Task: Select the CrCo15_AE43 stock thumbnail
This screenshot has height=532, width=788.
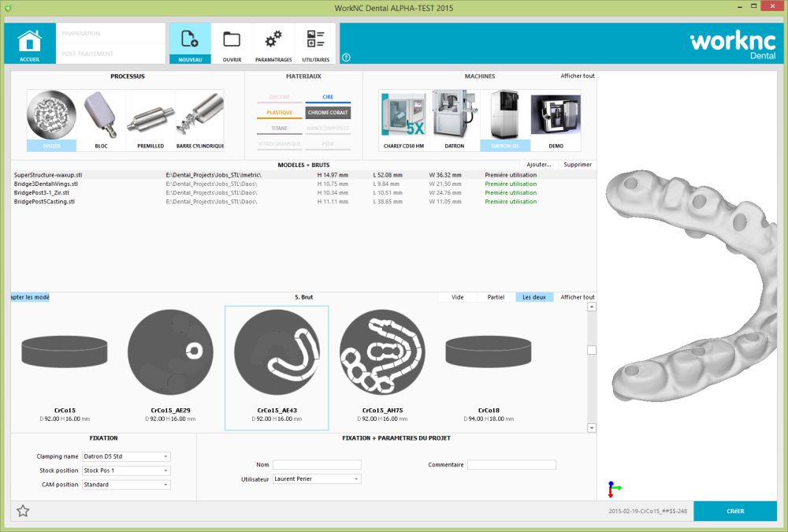Action: click(x=277, y=367)
